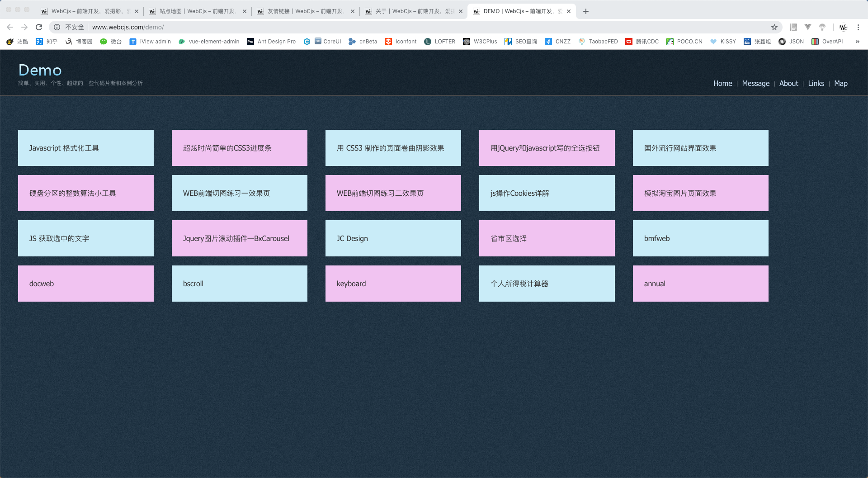868x478 pixels.
Task: Open the 个人所得税计算器 tile
Action: coord(547,284)
